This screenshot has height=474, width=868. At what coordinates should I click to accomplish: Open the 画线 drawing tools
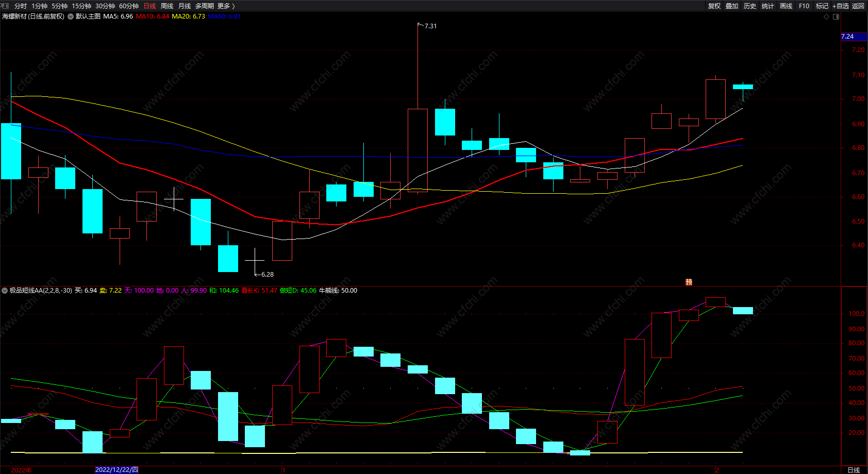click(x=786, y=6)
